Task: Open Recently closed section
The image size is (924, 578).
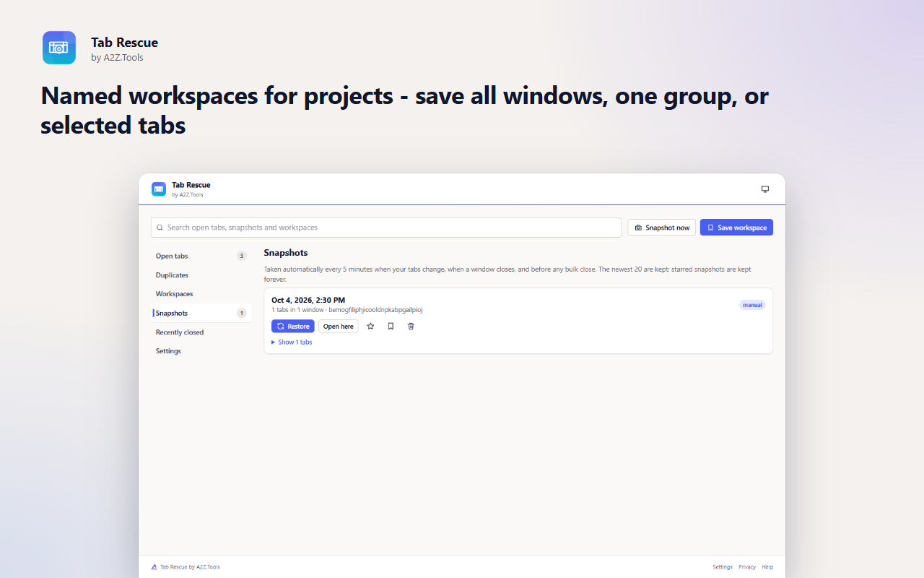Action: click(201, 332)
